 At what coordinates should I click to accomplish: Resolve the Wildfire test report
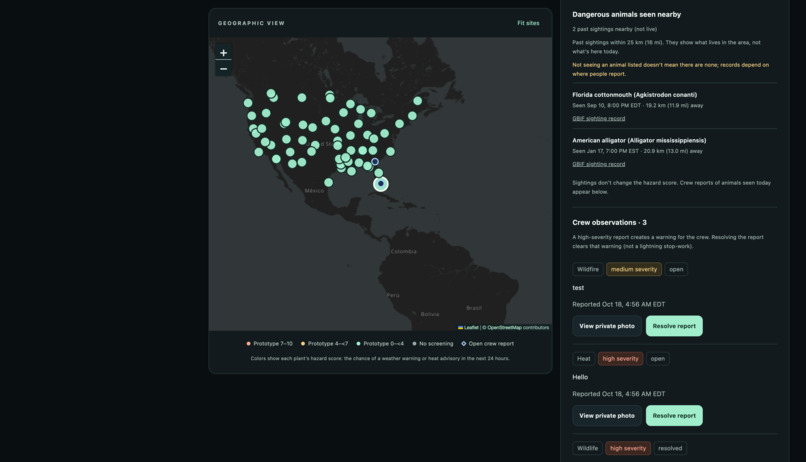[674, 326]
